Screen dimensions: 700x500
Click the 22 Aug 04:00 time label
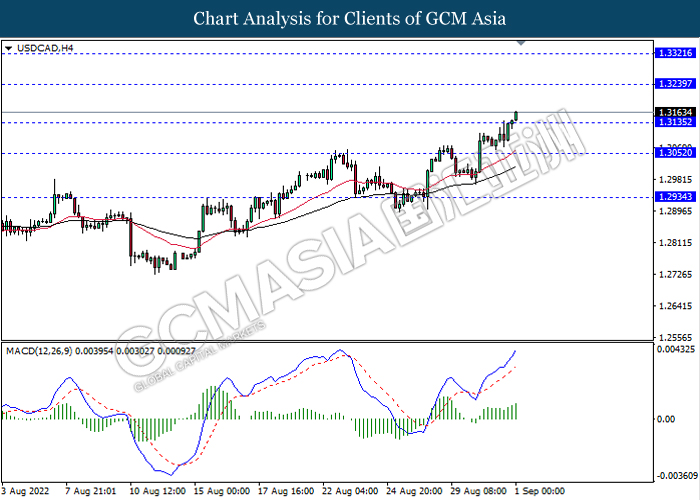coord(350,491)
